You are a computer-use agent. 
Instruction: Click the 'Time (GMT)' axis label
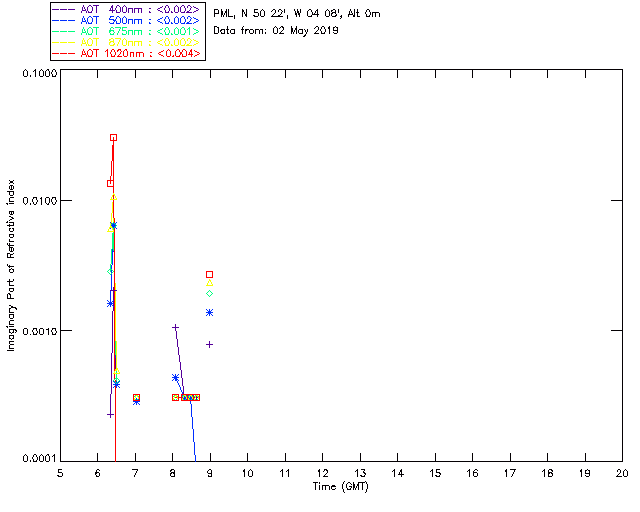point(341,487)
